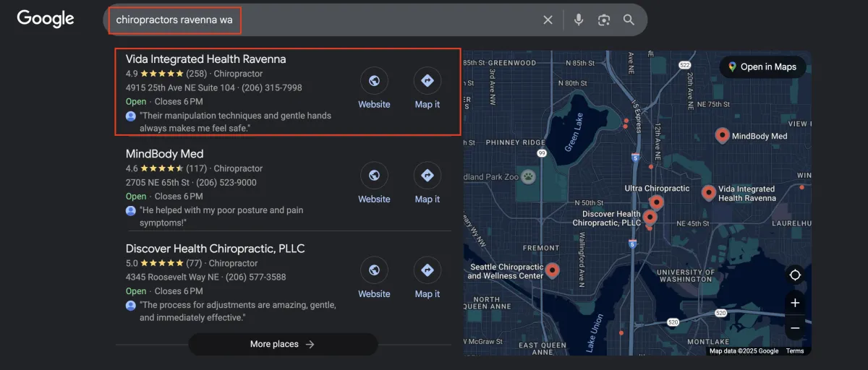This screenshot has height=370, width=868.
Task: Clear the search box with the X icon
Action: coord(548,20)
